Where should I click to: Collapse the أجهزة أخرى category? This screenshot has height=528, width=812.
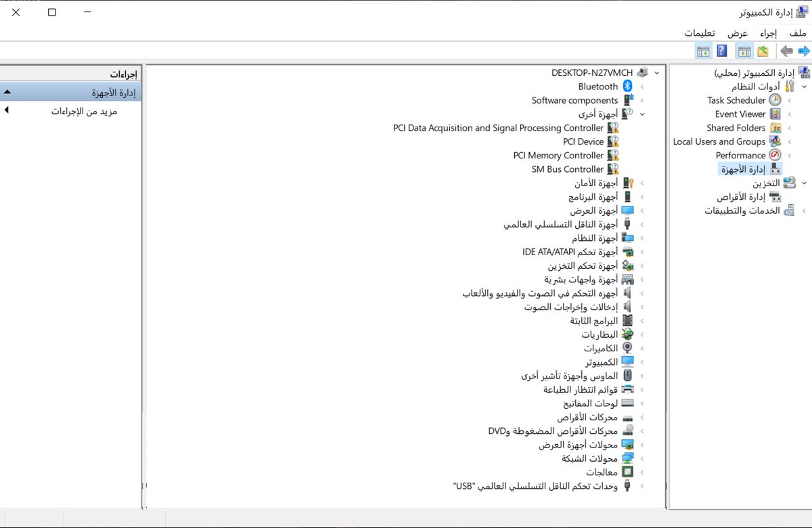641,114
